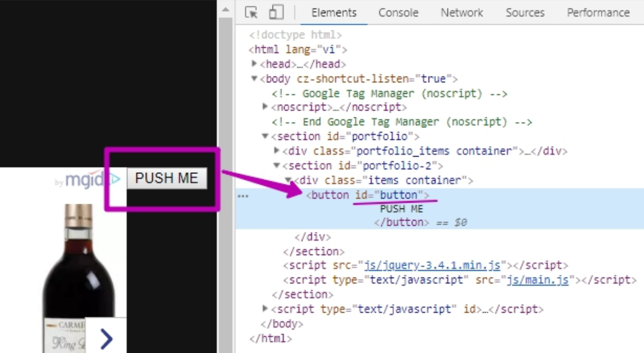The width and height of the screenshot is (644, 353).
Task: Click the PUSH ME text node in DOM
Action: point(401,209)
